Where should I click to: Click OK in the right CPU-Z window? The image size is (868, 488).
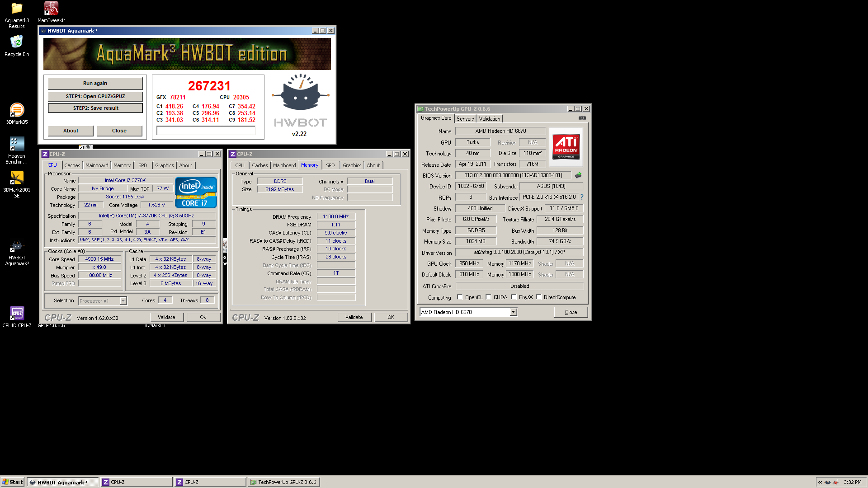pyautogui.click(x=391, y=317)
